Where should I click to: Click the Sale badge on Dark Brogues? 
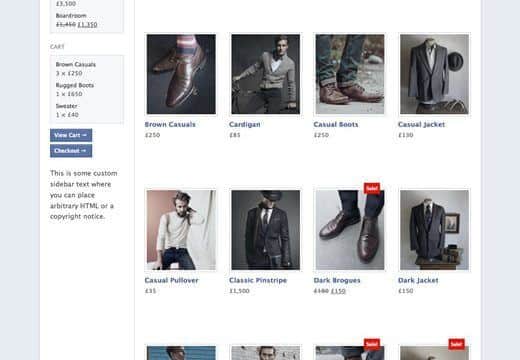372,188
